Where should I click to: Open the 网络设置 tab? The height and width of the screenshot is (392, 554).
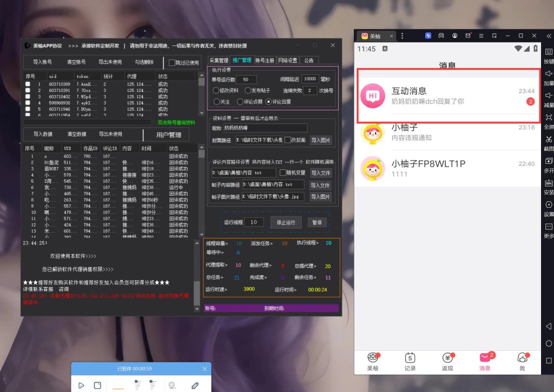coord(287,61)
